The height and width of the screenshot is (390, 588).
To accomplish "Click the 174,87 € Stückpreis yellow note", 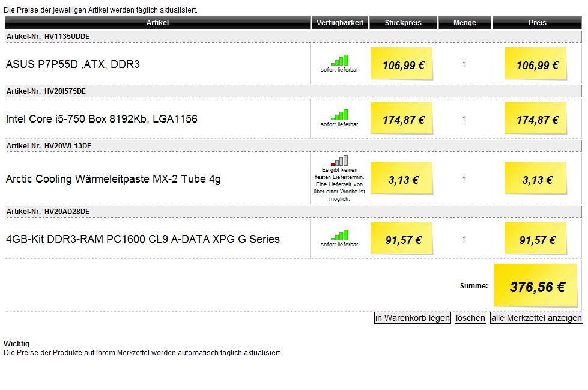I will [402, 118].
